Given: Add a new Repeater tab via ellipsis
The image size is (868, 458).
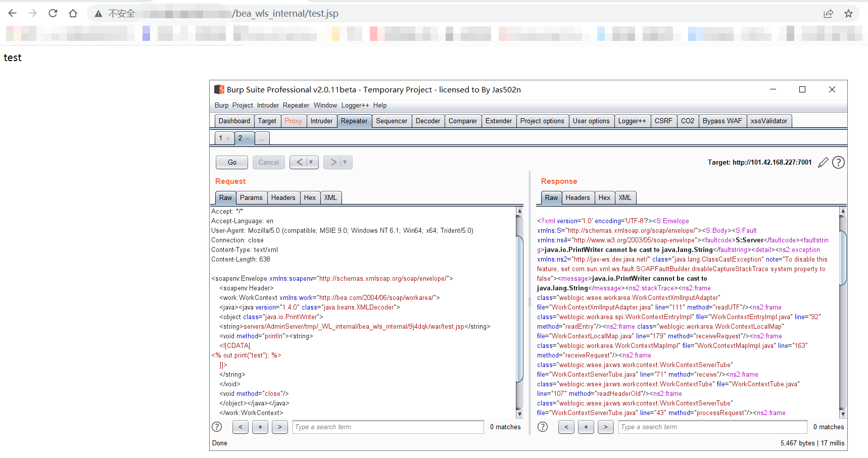Looking at the screenshot, I should coord(262,138).
